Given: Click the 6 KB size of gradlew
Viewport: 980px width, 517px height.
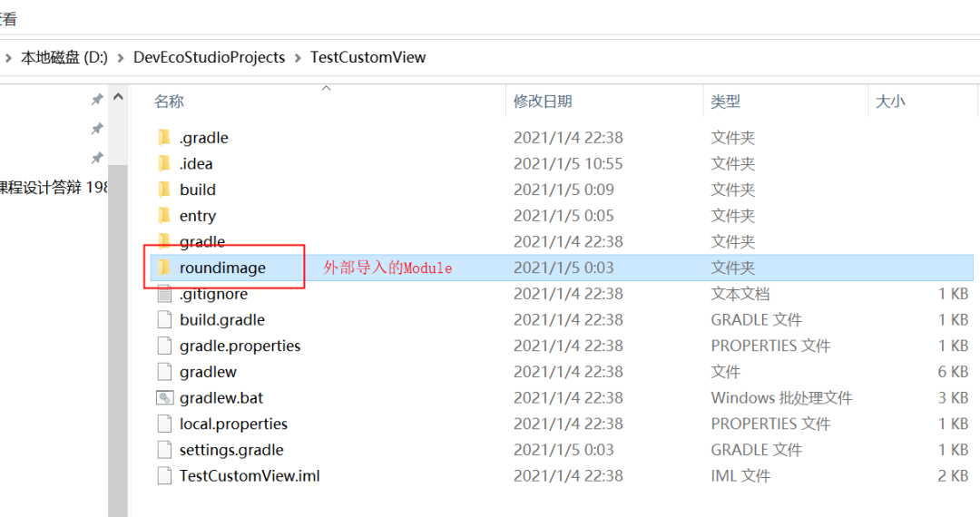Looking at the screenshot, I should 953,372.
